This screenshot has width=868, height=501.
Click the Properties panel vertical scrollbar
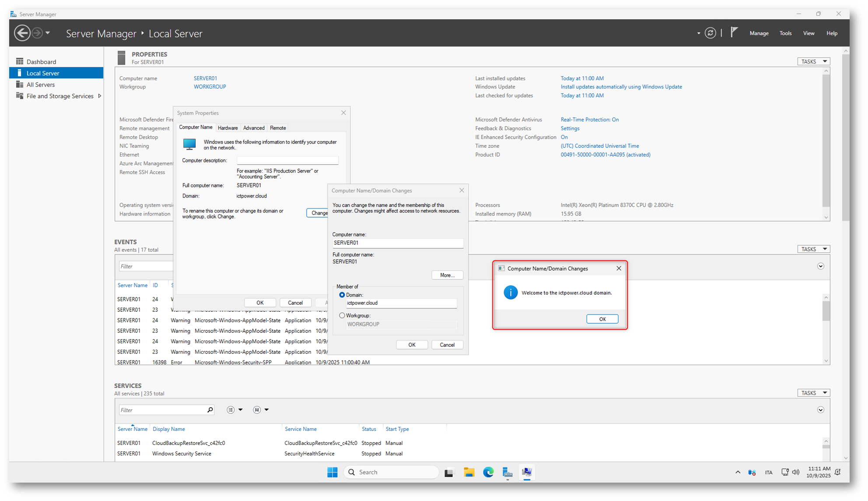(826, 140)
